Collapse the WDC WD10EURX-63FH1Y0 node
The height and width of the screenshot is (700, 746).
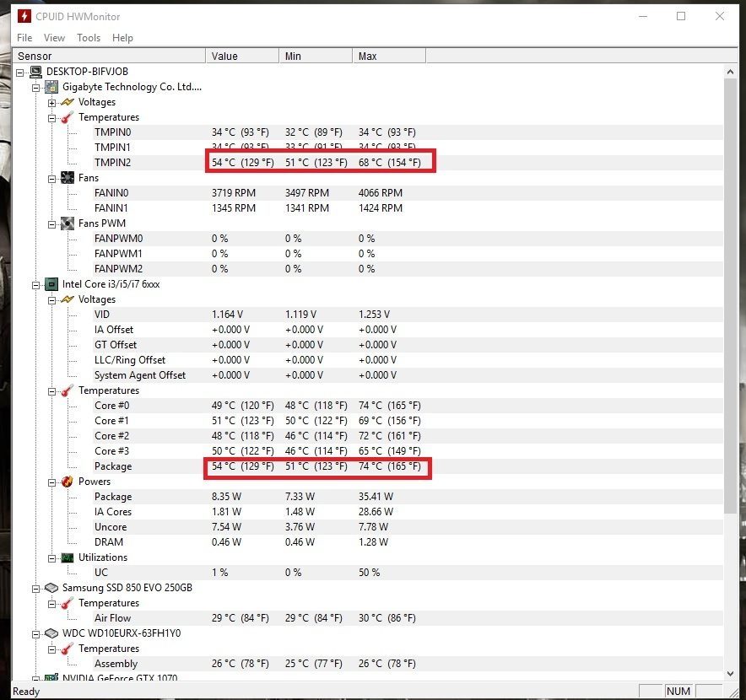[x=35, y=634]
